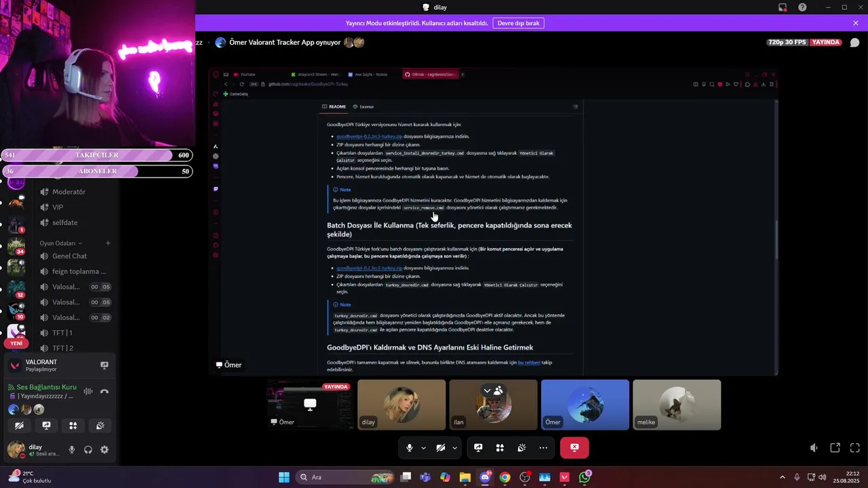Viewport: 868px width, 488px height.
Task: Mute microphone in the call control bar
Action: (410, 448)
